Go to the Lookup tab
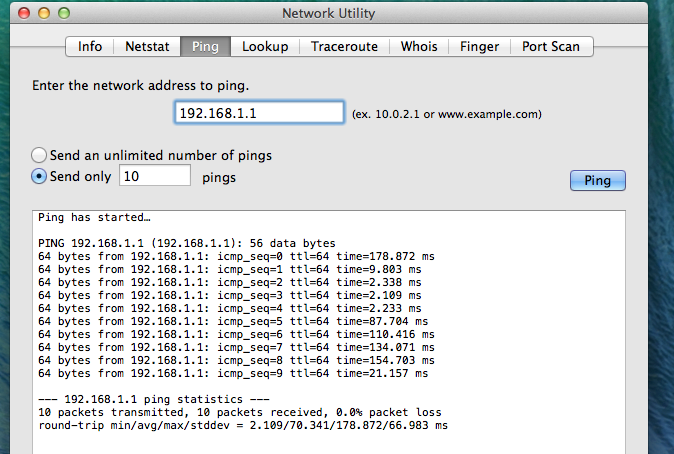The height and width of the screenshot is (454, 674). 265,46
